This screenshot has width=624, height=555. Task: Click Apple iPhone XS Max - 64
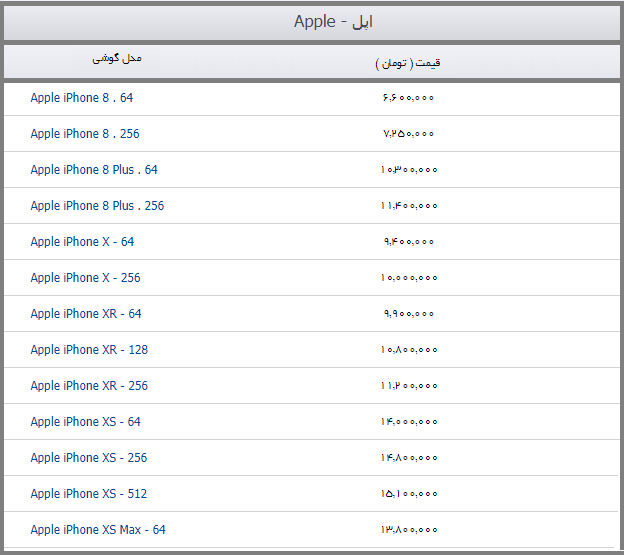pyautogui.click(x=98, y=530)
